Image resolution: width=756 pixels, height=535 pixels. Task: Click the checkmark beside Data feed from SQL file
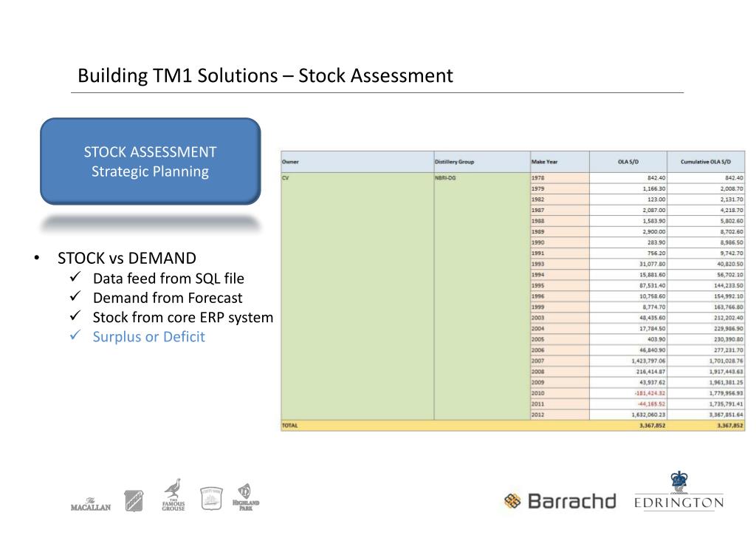tap(75, 277)
